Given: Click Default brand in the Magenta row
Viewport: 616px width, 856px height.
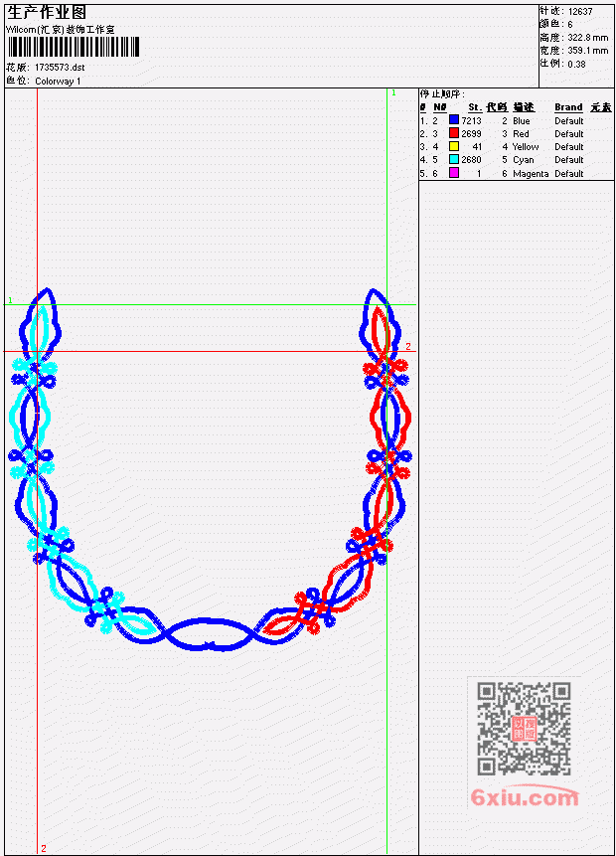Looking at the screenshot, I should tap(569, 174).
